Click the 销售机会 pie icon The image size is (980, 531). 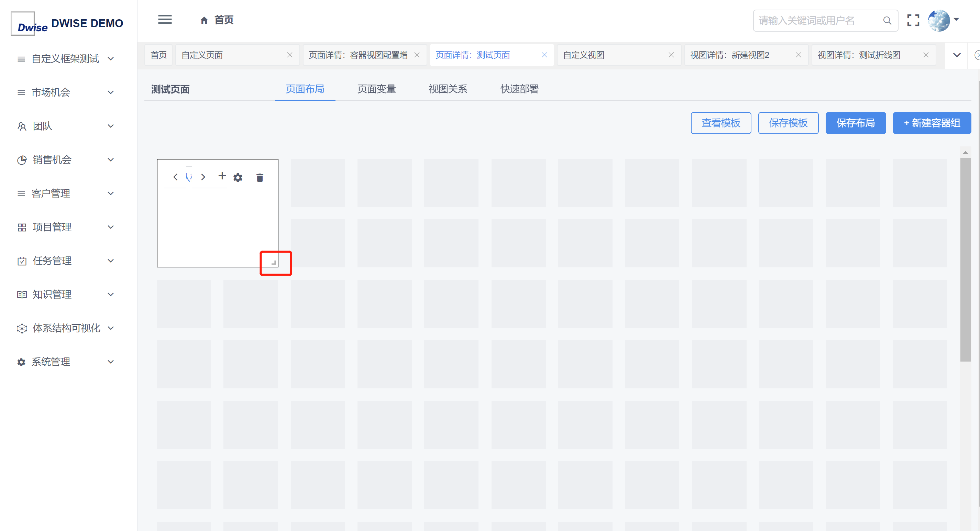(x=22, y=160)
